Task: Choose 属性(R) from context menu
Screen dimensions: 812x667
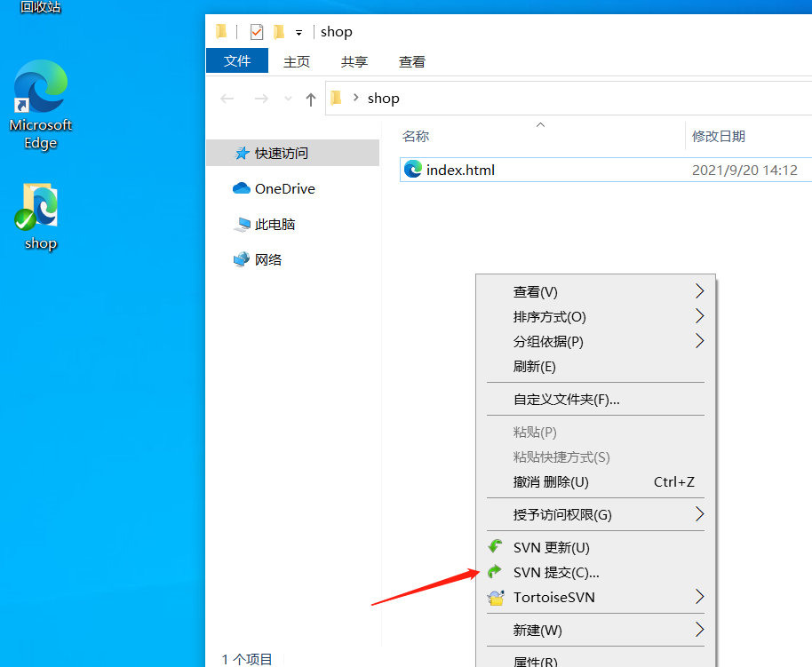Action: tap(595, 660)
